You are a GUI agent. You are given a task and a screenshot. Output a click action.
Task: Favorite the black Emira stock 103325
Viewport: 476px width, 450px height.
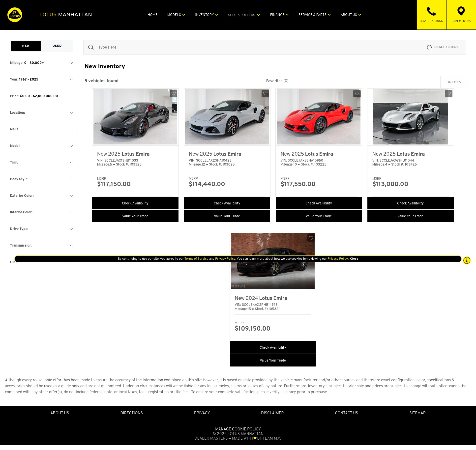(x=174, y=94)
